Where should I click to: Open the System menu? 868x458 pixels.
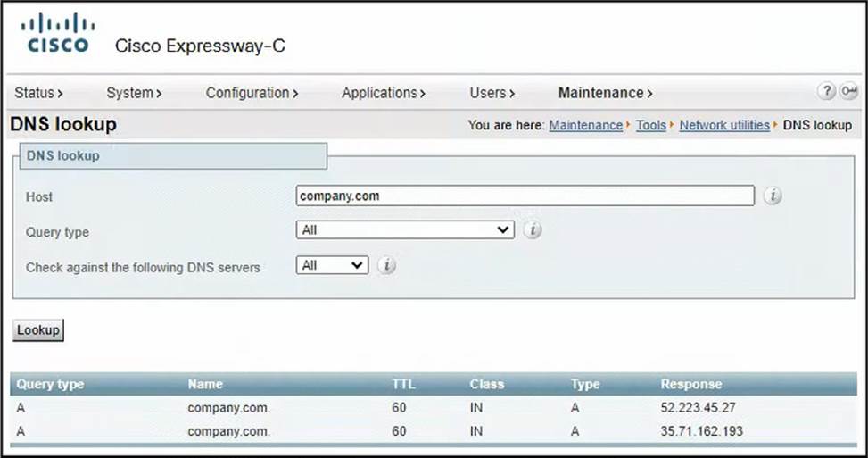point(134,93)
